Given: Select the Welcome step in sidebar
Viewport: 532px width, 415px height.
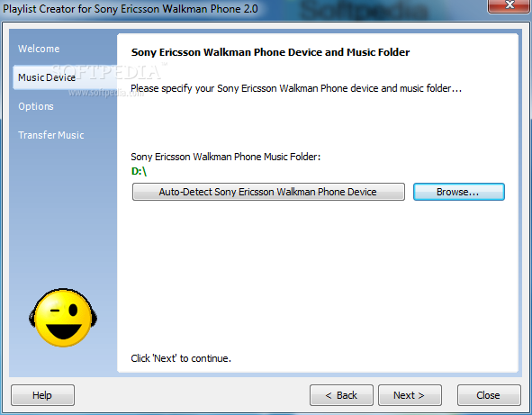Looking at the screenshot, I should [x=39, y=49].
